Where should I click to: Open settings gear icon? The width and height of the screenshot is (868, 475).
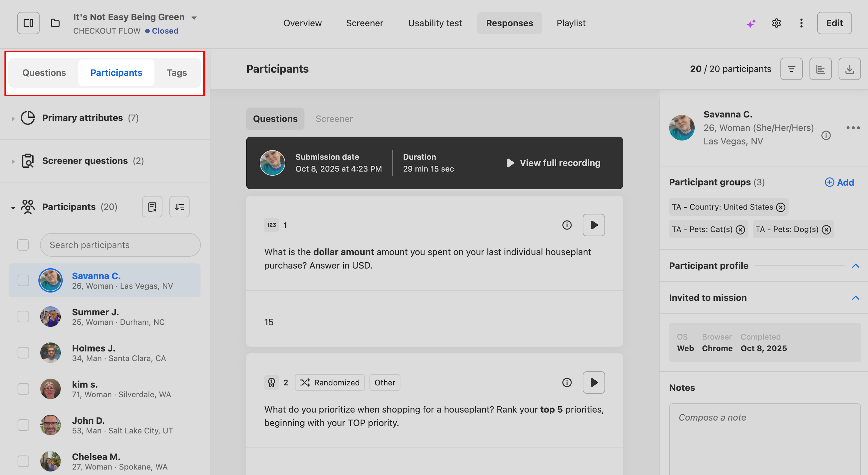[x=776, y=23]
